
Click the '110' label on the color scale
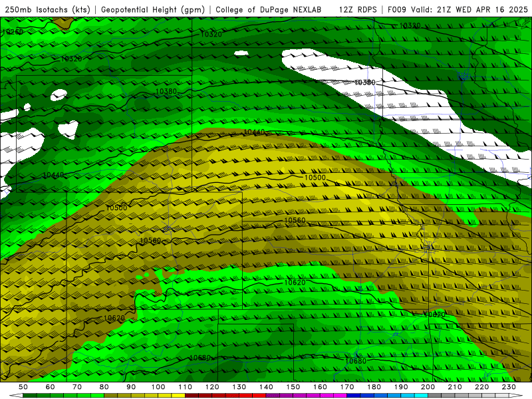186,387
